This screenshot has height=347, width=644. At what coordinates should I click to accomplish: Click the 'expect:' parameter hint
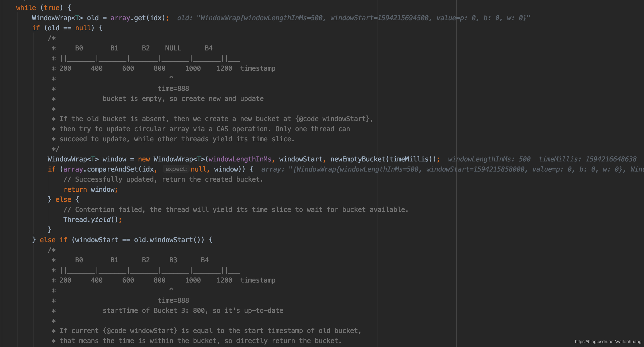point(176,169)
